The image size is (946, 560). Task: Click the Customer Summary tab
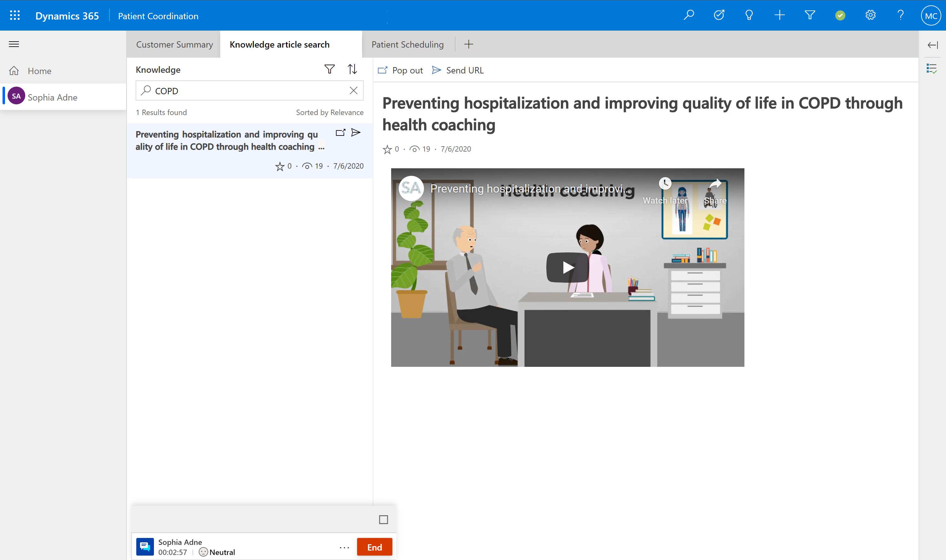tap(173, 44)
